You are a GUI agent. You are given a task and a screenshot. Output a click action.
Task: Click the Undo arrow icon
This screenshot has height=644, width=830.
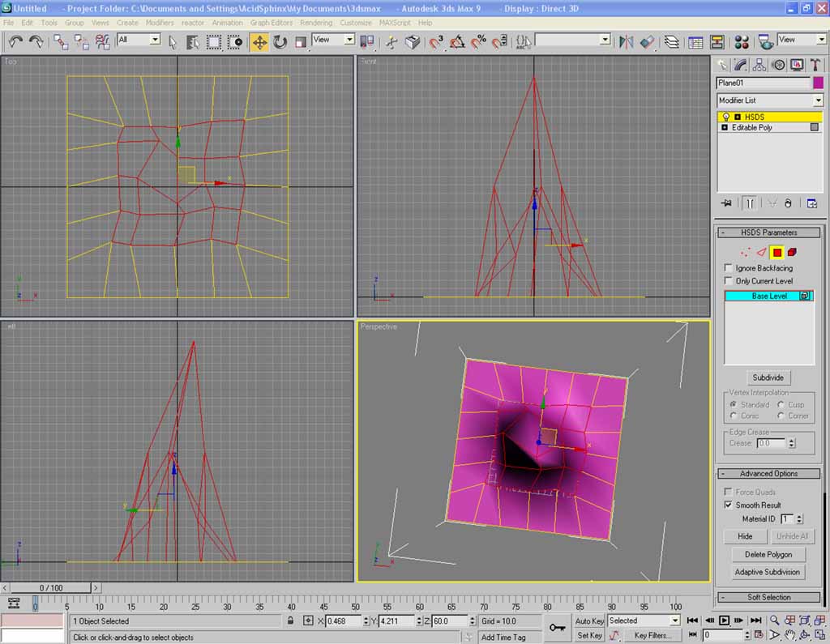(15, 42)
